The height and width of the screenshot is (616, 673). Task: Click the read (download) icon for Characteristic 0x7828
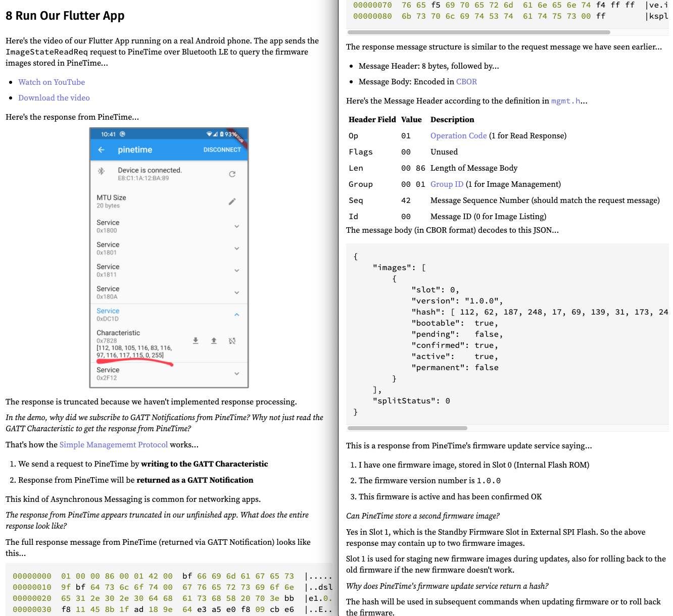click(x=196, y=341)
